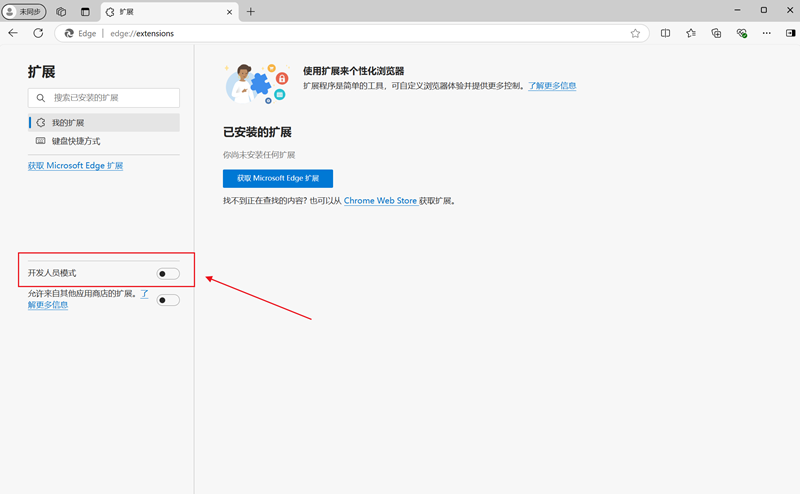Open the tab actions menu icon

point(85,11)
